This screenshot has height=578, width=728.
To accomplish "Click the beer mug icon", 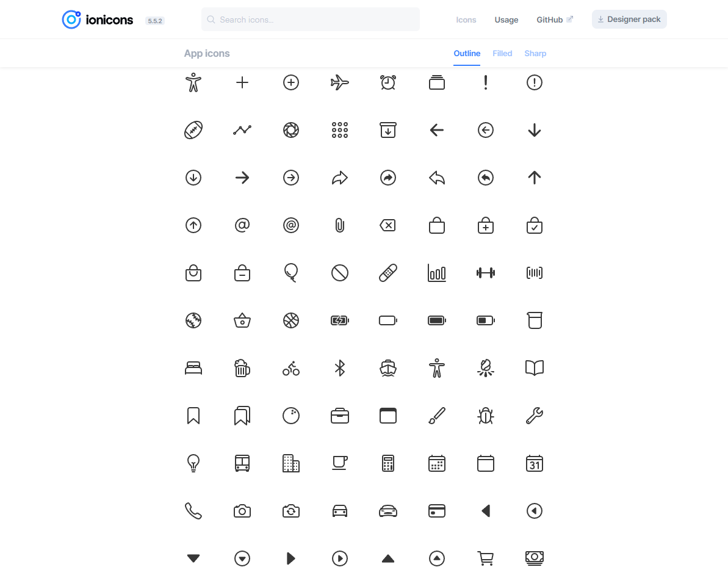I will click(242, 368).
